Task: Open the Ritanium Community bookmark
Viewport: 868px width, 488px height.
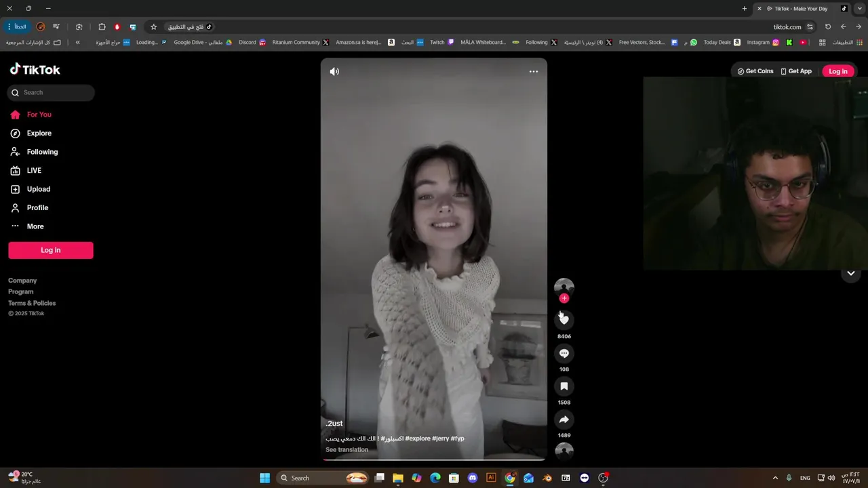Action: tap(300, 42)
